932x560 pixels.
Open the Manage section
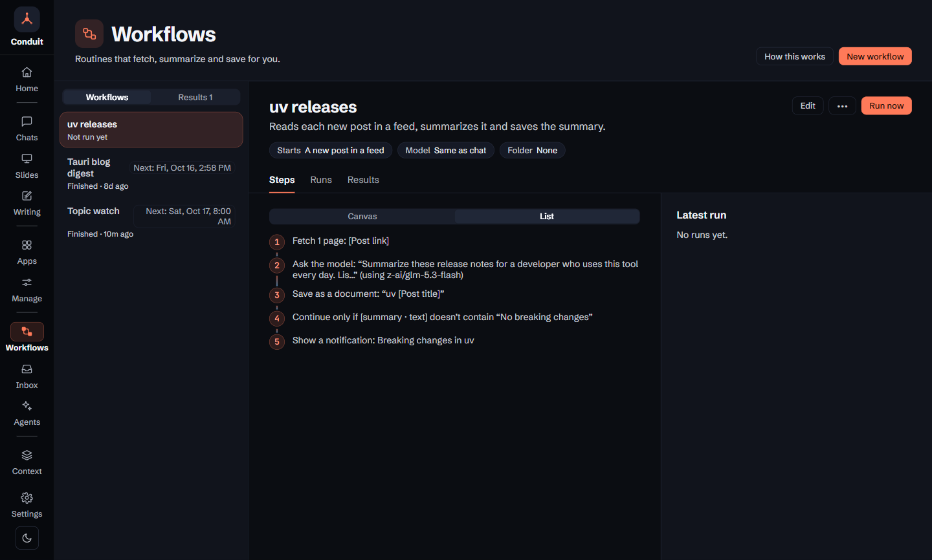[x=27, y=289]
